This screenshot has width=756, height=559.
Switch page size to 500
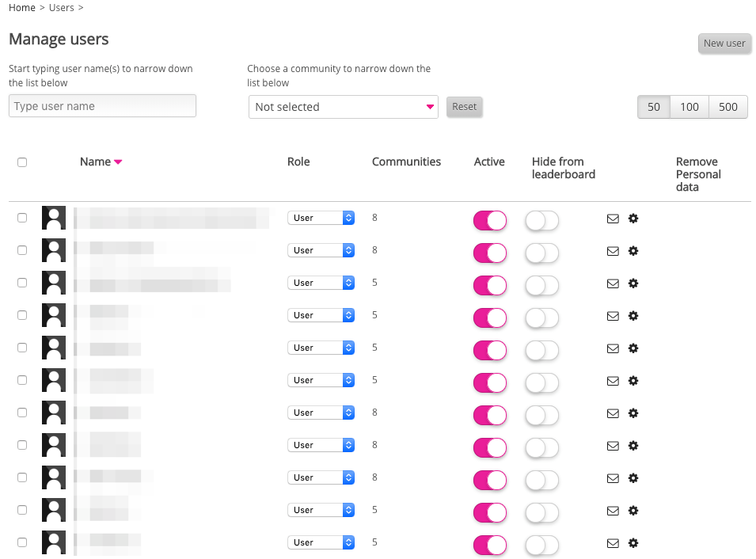tap(727, 106)
